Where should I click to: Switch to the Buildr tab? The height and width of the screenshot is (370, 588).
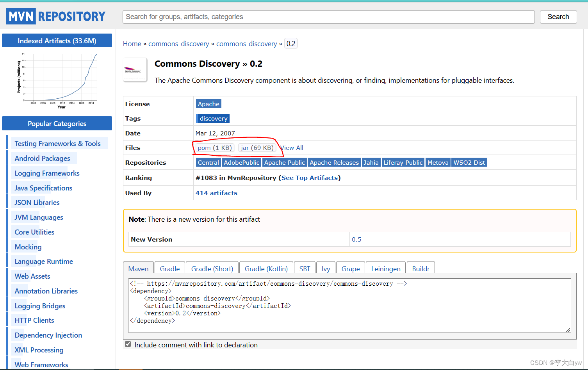pos(421,269)
